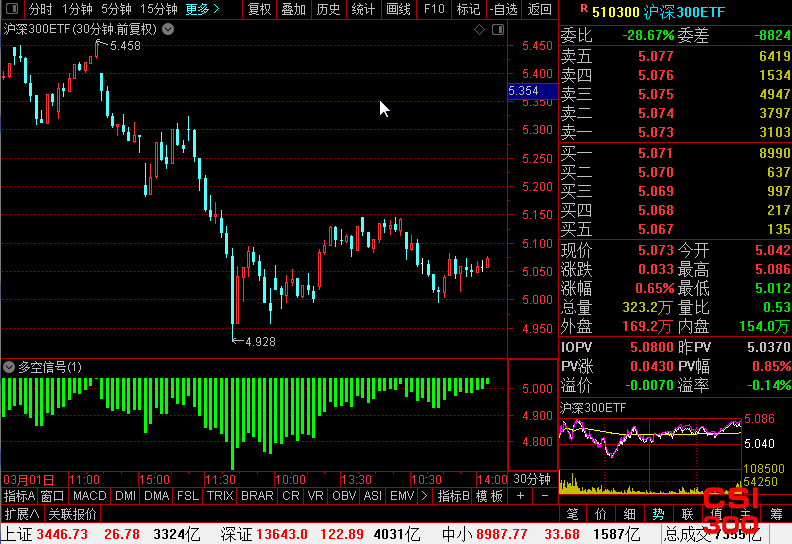Image resolution: width=792 pixels, height=544 pixels.
Task: Click the diamond icon above the chart
Action: [479, 29]
